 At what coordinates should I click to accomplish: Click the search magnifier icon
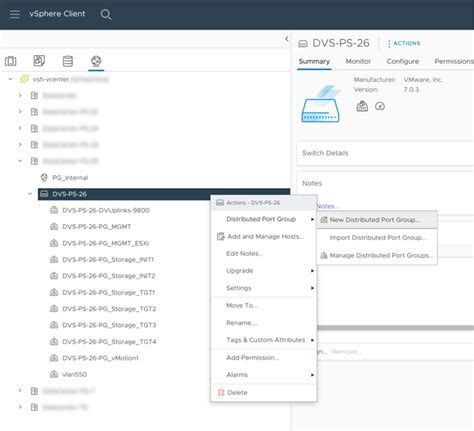coord(106,14)
